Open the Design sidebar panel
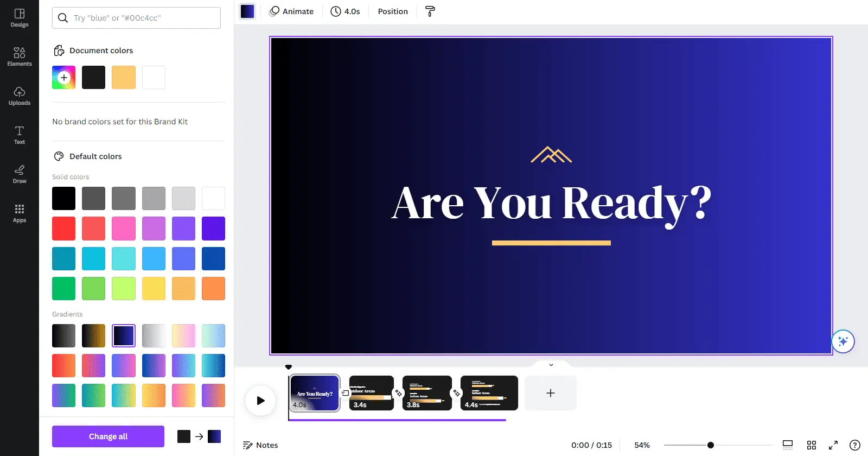Viewport: 868px width, 456px height. click(x=20, y=18)
